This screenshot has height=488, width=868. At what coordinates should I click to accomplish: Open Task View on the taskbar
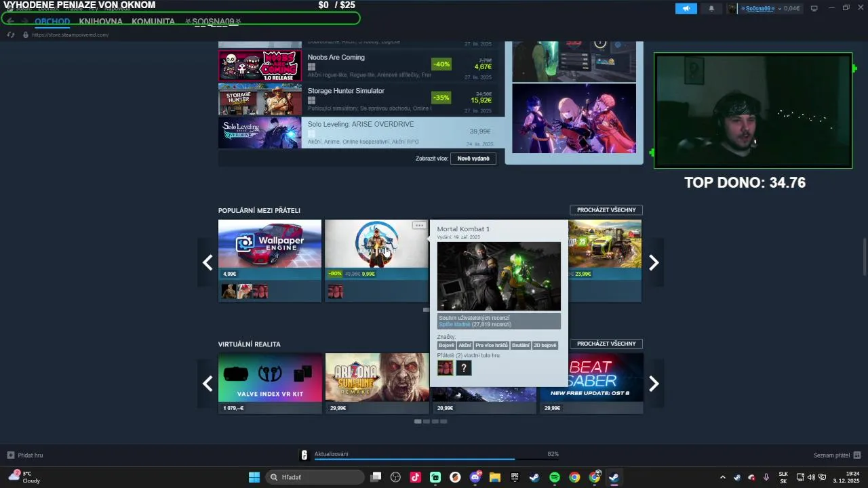pyautogui.click(x=376, y=477)
